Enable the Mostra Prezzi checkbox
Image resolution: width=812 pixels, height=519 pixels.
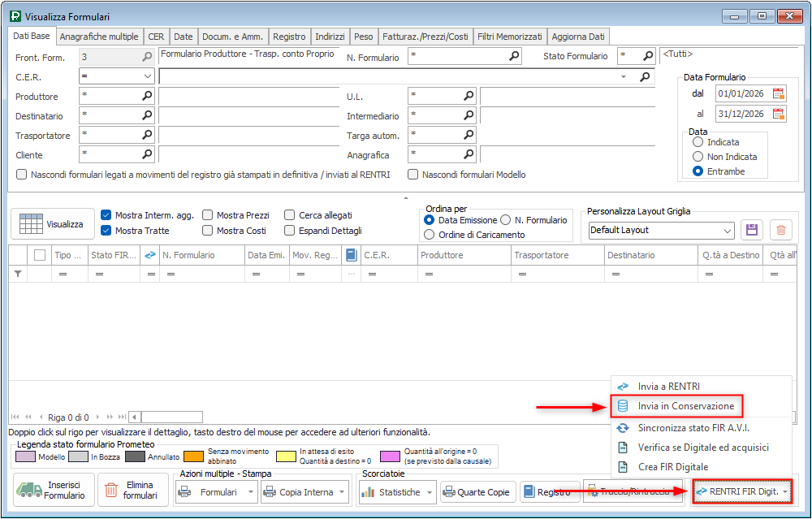tap(208, 215)
